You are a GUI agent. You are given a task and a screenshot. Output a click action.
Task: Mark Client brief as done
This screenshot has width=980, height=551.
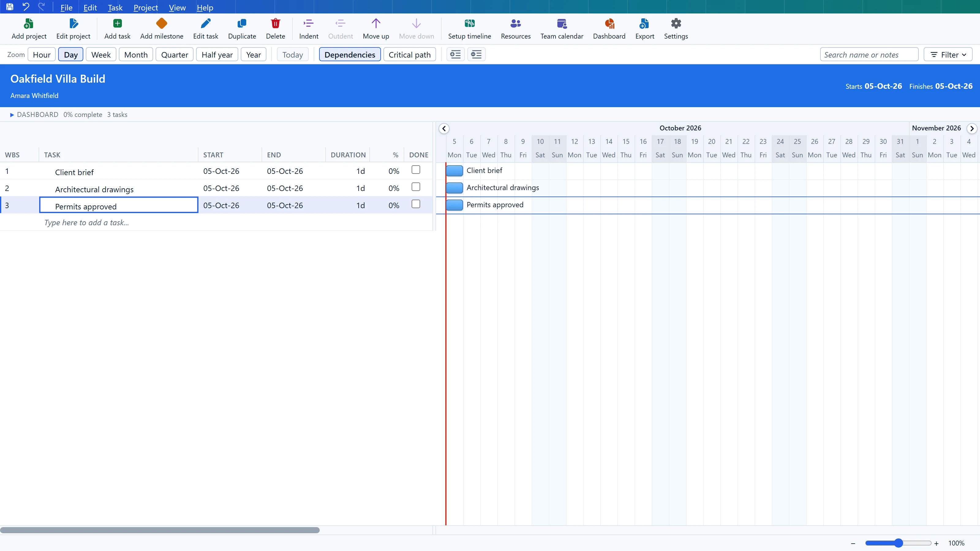tap(416, 170)
